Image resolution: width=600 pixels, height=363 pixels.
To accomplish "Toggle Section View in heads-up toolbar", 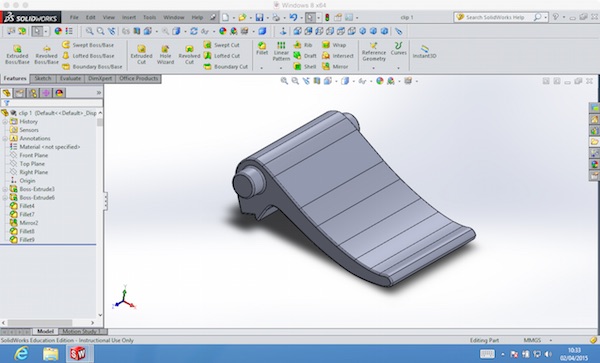I will click(x=317, y=81).
